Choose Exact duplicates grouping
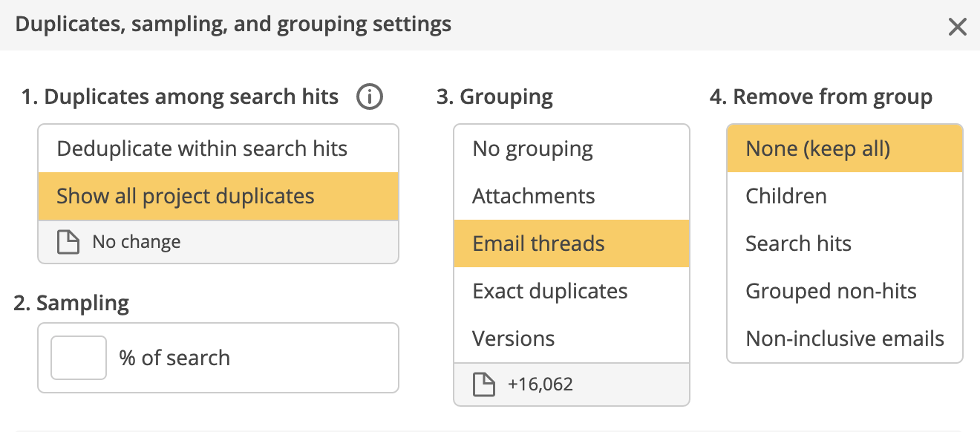The height and width of the screenshot is (432, 980). [550, 291]
